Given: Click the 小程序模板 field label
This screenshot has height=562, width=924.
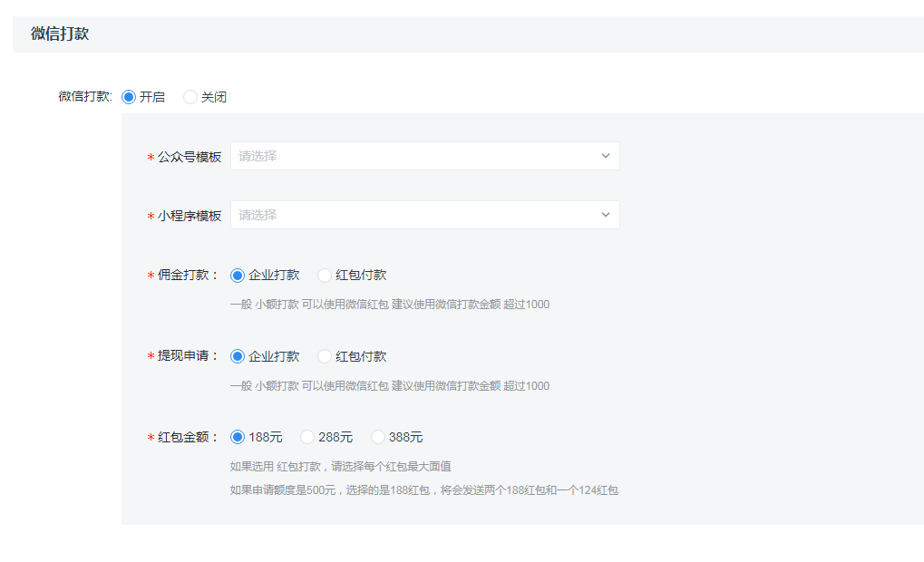Looking at the screenshot, I should (190, 216).
